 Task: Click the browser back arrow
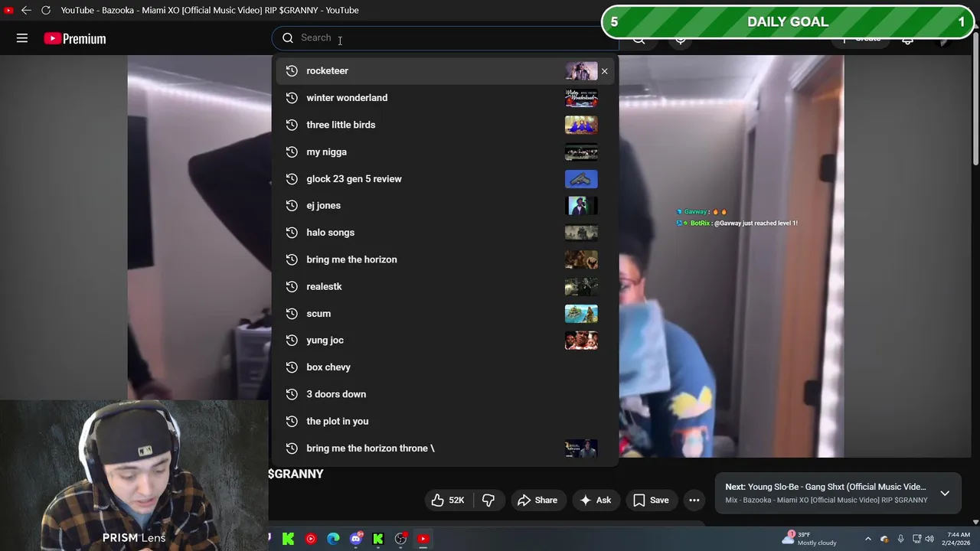(26, 10)
